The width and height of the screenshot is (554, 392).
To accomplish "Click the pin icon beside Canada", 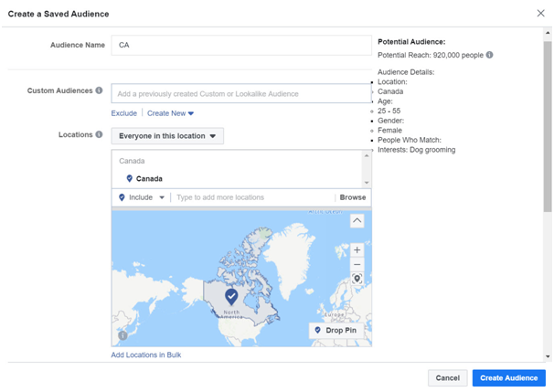I will tap(130, 178).
